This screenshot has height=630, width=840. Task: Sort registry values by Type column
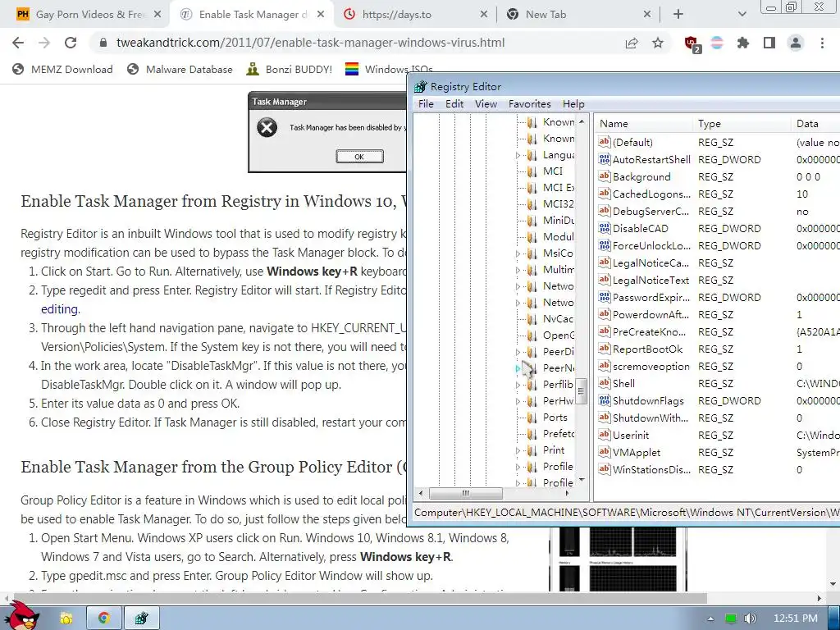(x=742, y=124)
